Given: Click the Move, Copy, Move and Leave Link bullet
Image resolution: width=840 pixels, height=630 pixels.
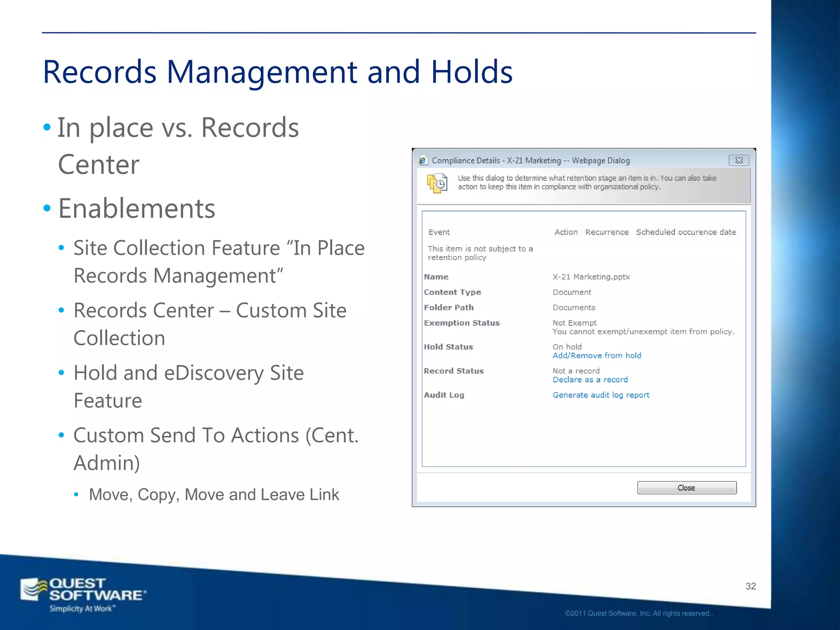Looking at the screenshot, I should pos(214,495).
